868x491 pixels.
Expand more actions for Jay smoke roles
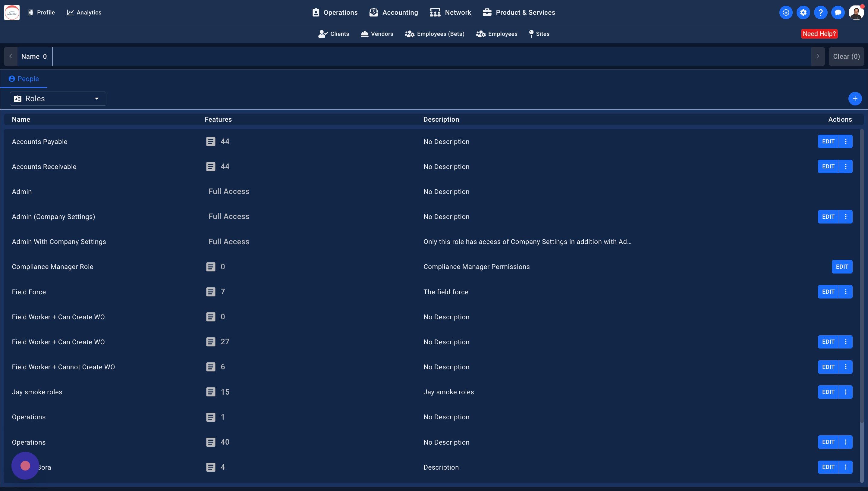pyautogui.click(x=845, y=392)
